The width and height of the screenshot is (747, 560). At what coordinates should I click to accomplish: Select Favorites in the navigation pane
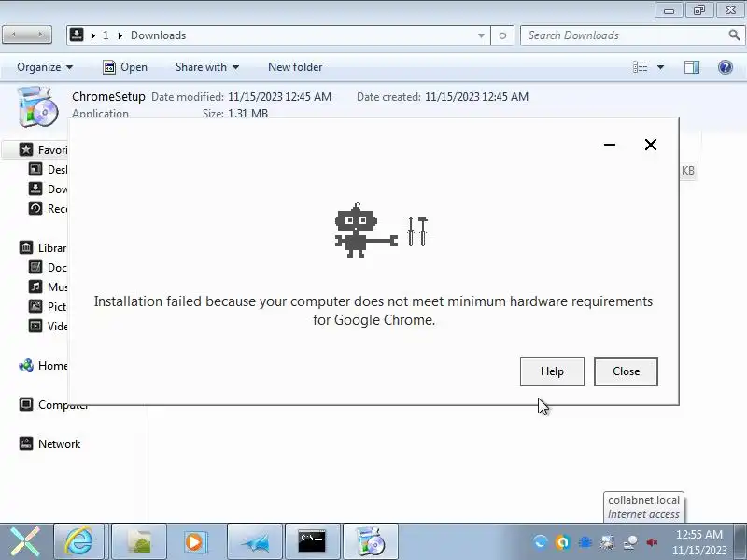click(x=44, y=150)
